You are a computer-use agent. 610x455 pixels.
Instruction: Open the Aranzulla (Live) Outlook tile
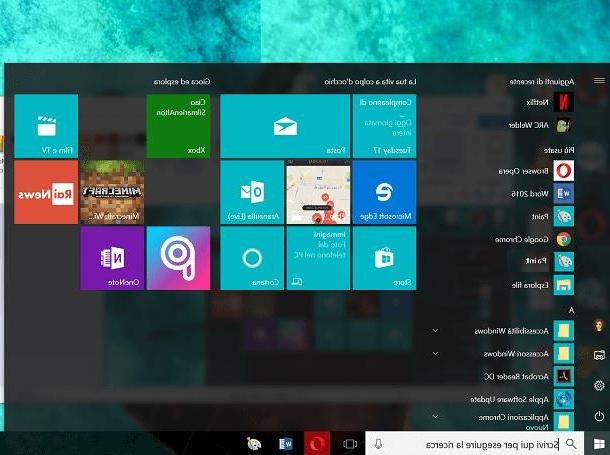(x=252, y=192)
